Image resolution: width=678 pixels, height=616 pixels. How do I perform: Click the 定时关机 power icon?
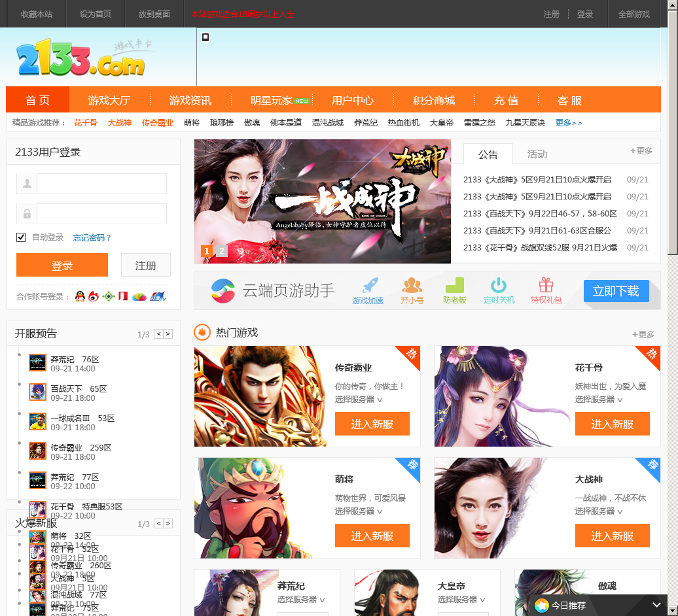[499, 285]
